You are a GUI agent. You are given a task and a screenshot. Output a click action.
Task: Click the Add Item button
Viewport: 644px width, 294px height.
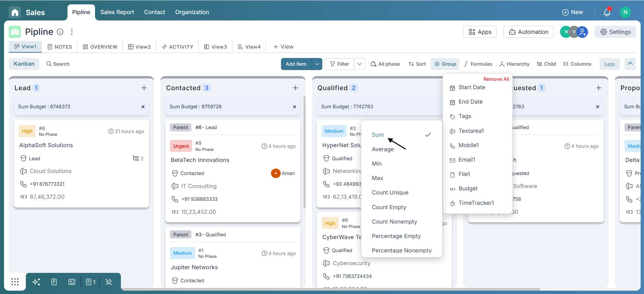pos(296,64)
